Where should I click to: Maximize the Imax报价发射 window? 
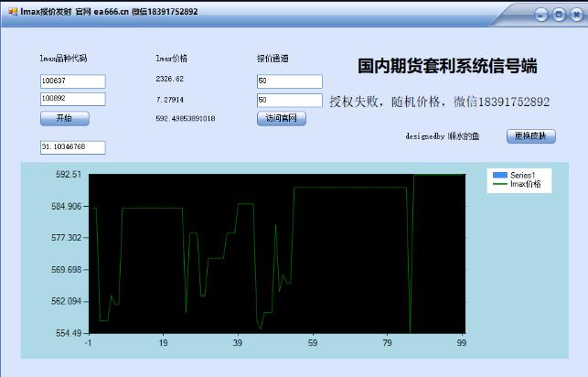(x=559, y=15)
